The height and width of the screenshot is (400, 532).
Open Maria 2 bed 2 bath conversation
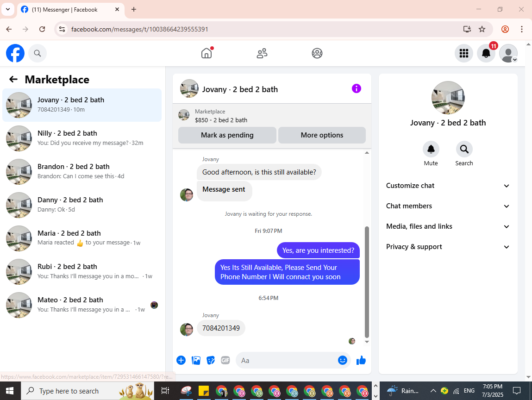82,238
